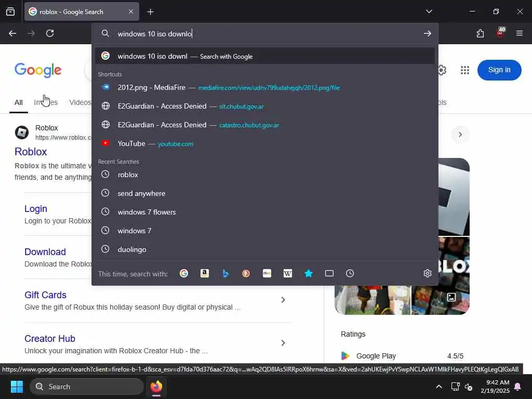Search this time with Amazon icon
This screenshot has height=399, width=532.
click(205, 273)
